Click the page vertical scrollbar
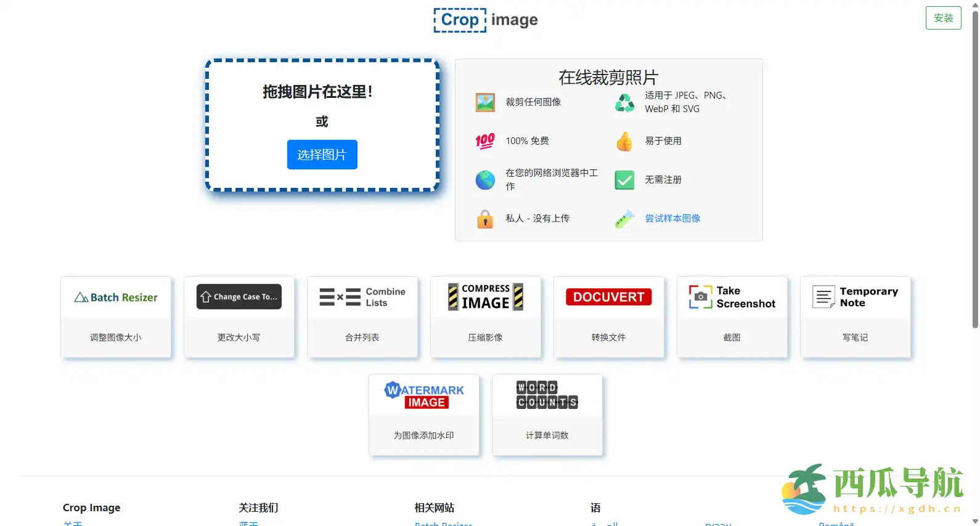Viewport: 980px width, 526px height. [x=975, y=166]
